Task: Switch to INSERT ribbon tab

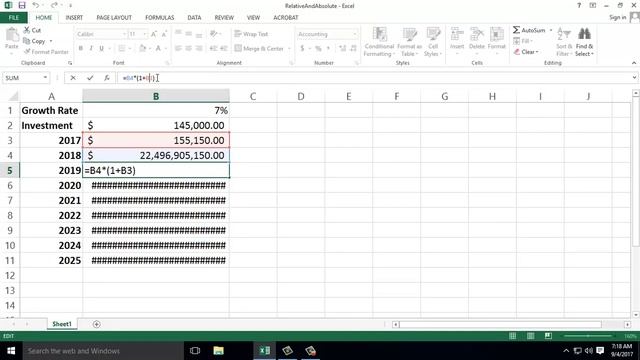Action: (74, 18)
